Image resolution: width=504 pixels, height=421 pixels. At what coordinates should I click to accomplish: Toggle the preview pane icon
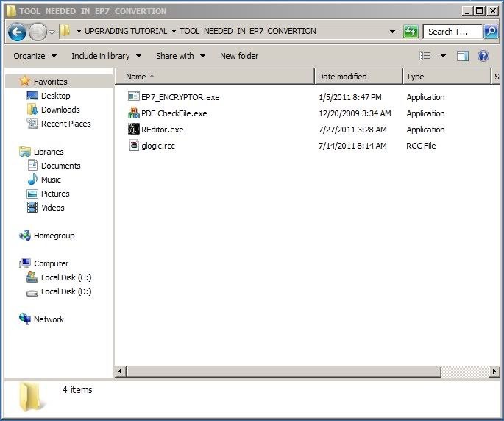click(463, 56)
